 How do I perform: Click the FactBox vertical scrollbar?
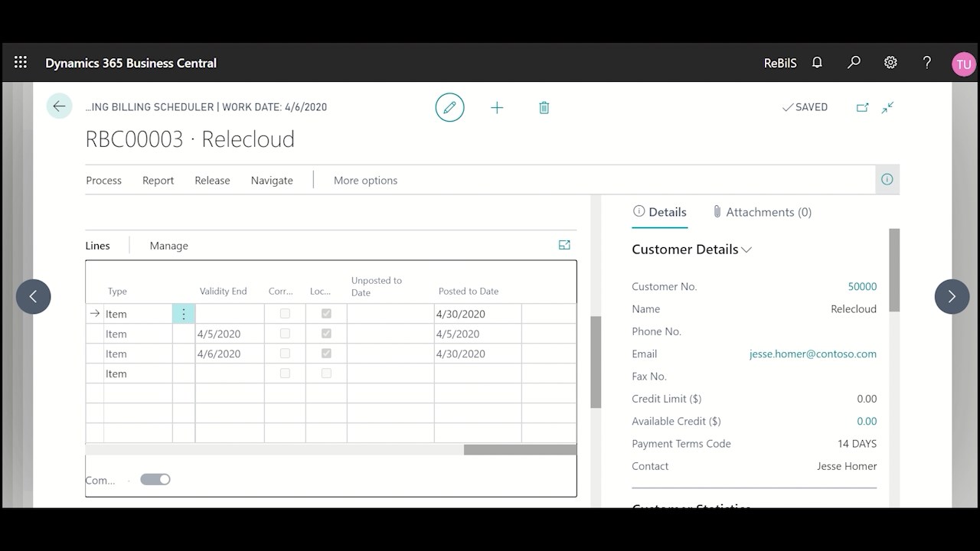(894, 269)
